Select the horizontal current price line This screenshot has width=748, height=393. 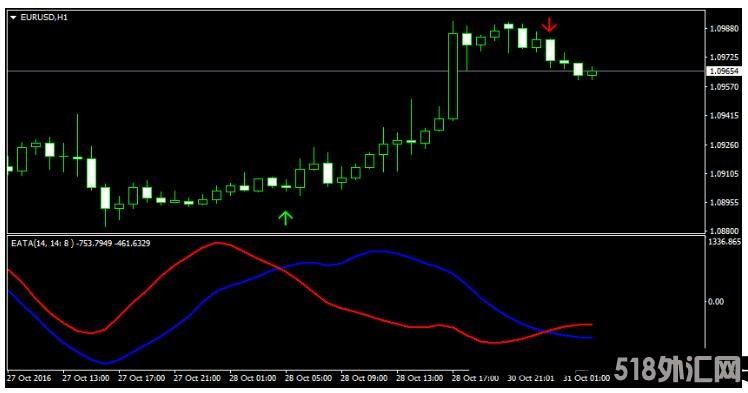(355, 71)
